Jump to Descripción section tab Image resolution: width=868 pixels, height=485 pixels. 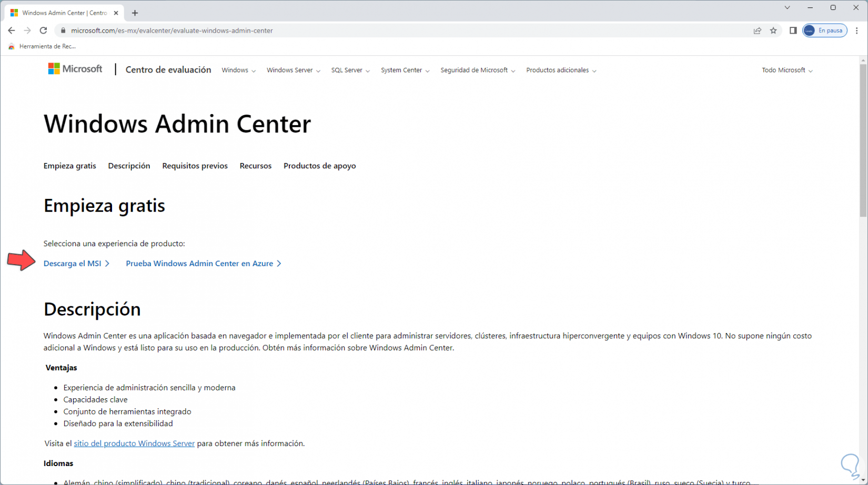129,166
